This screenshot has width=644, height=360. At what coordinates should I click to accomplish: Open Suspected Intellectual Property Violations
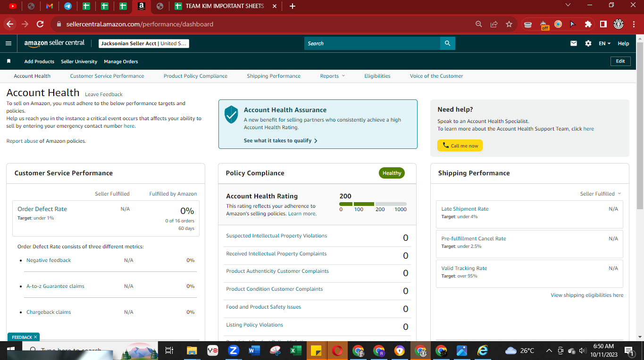click(276, 236)
